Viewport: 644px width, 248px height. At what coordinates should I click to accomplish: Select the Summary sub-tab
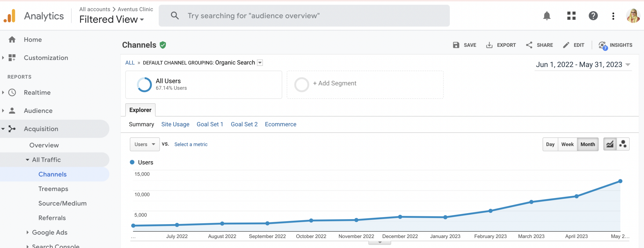click(x=141, y=124)
